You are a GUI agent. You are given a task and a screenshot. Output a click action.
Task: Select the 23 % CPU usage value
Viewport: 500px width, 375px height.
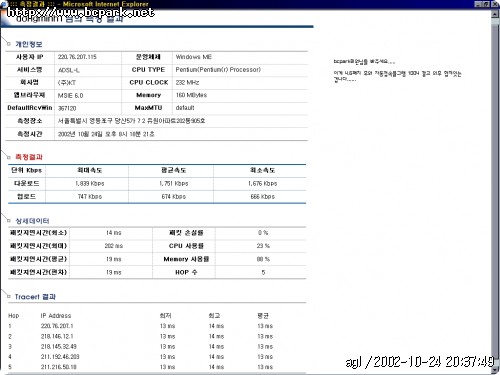[263, 246]
